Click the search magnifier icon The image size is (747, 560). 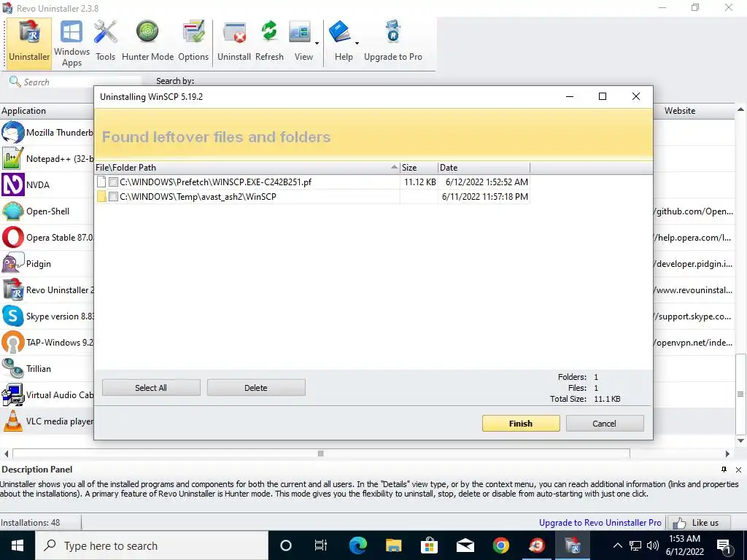click(15, 82)
